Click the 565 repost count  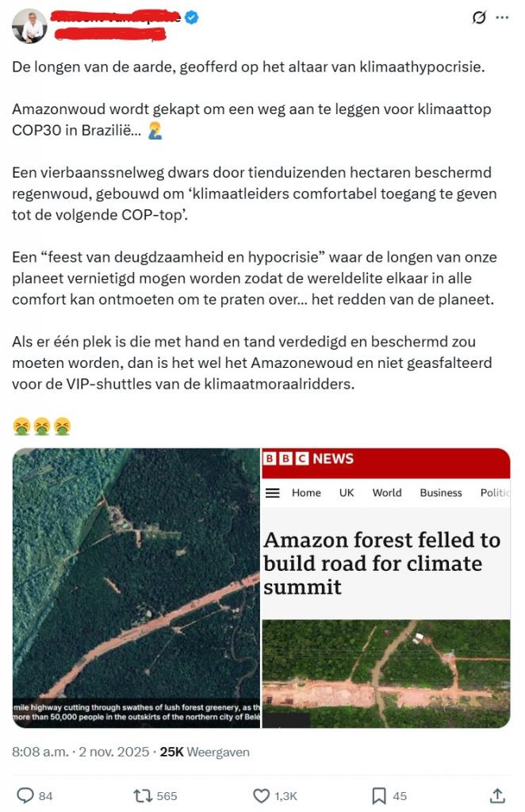167,796
